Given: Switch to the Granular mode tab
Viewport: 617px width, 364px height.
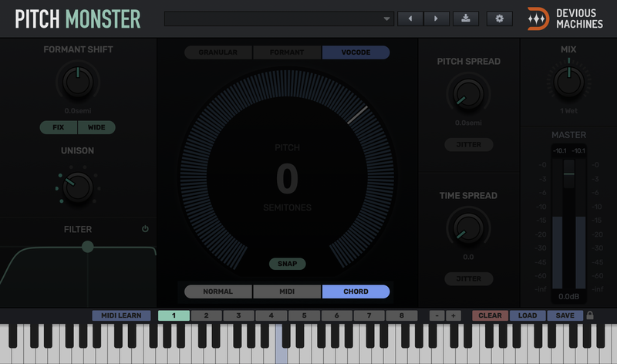Looking at the screenshot, I should 218,53.
